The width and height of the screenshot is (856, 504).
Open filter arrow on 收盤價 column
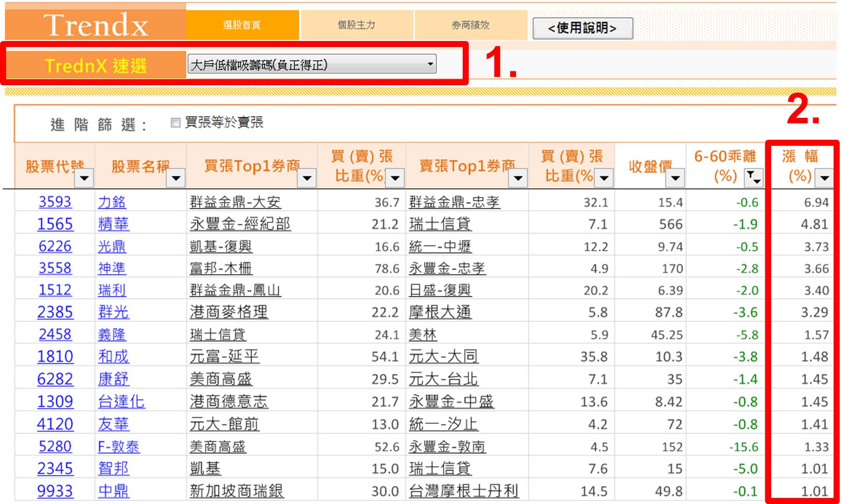coord(675,178)
